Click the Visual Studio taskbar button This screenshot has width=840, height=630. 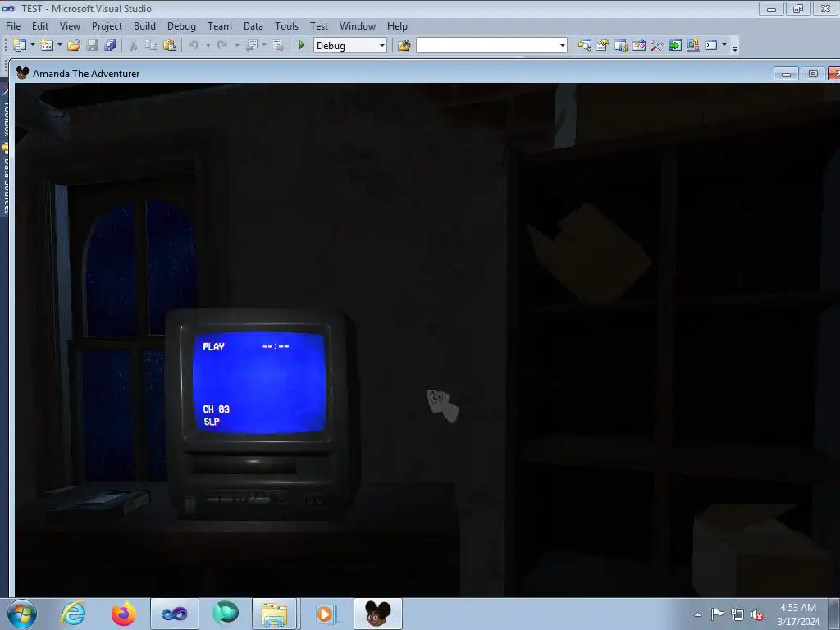tap(175, 614)
